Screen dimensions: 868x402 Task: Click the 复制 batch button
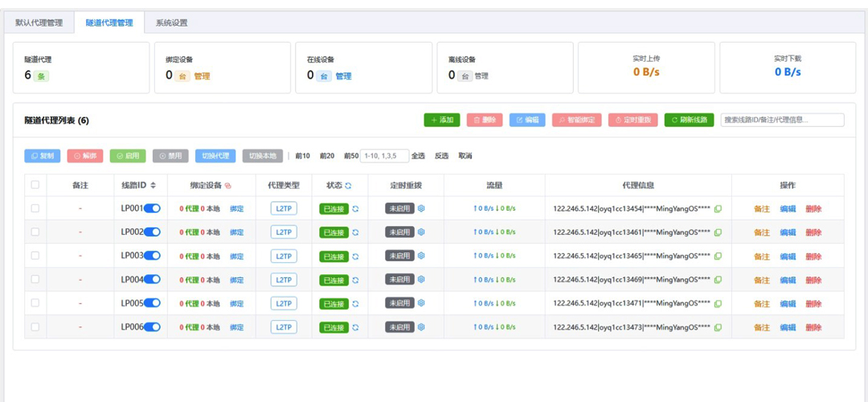[42, 156]
